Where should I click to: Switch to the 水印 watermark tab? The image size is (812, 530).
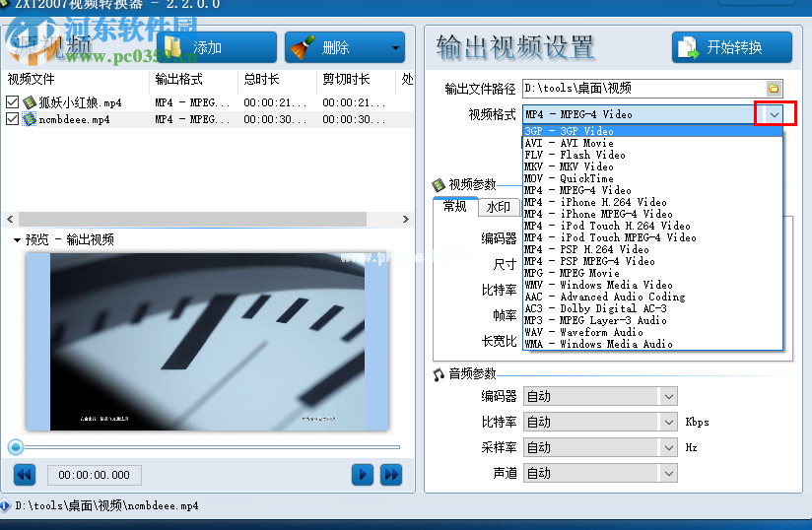499,208
